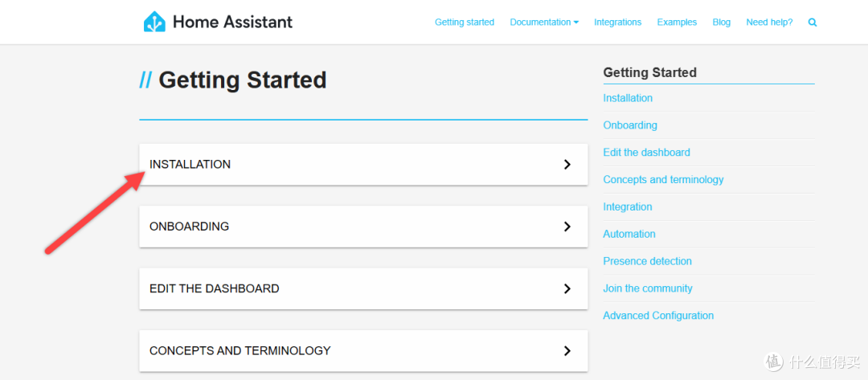Open the Examples nav link

(677, 22)
